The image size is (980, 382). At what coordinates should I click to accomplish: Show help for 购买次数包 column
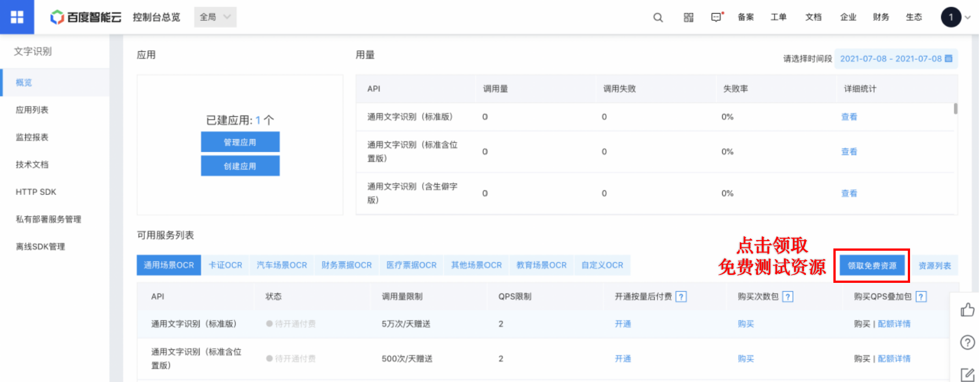(788, 296)
